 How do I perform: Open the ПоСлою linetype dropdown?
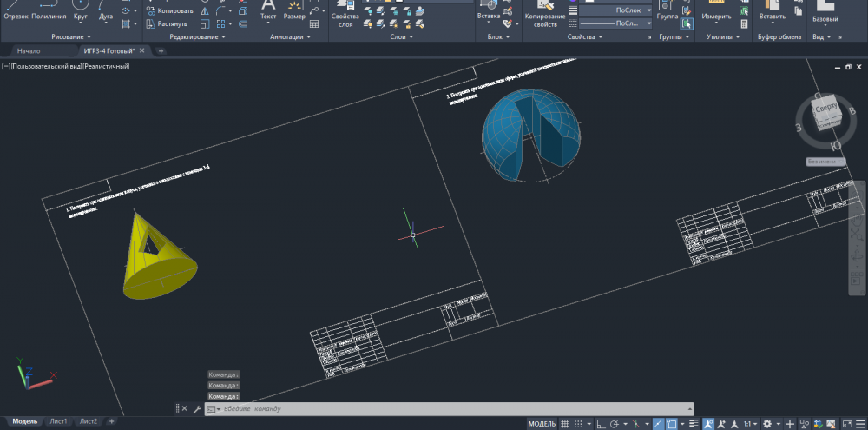[616, 10]
